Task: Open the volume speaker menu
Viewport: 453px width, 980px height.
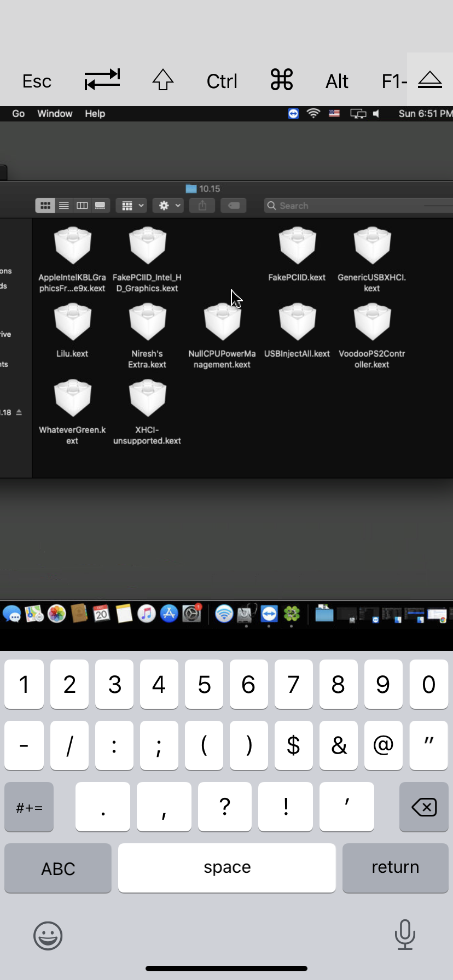Action: coord(376,114)
